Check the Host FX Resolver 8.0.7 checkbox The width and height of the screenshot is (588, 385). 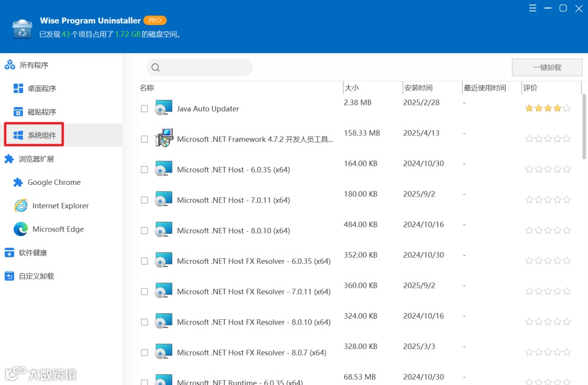pos(144,353)
